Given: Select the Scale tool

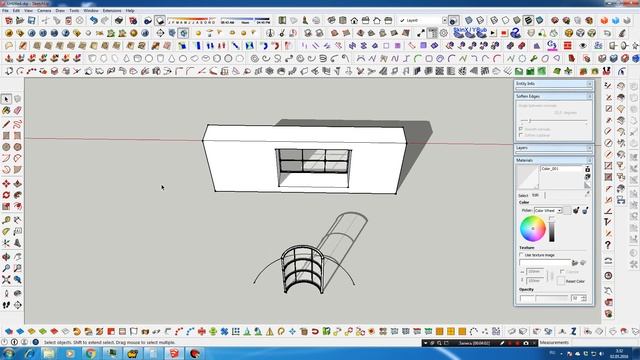Looking at the screenshot, I should 6,207.
